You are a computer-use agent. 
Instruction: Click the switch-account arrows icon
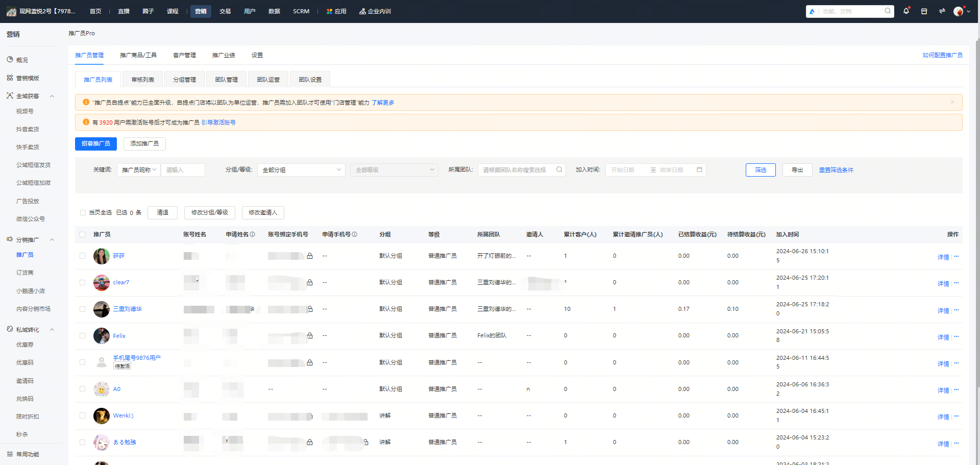[x=942, y=11]
